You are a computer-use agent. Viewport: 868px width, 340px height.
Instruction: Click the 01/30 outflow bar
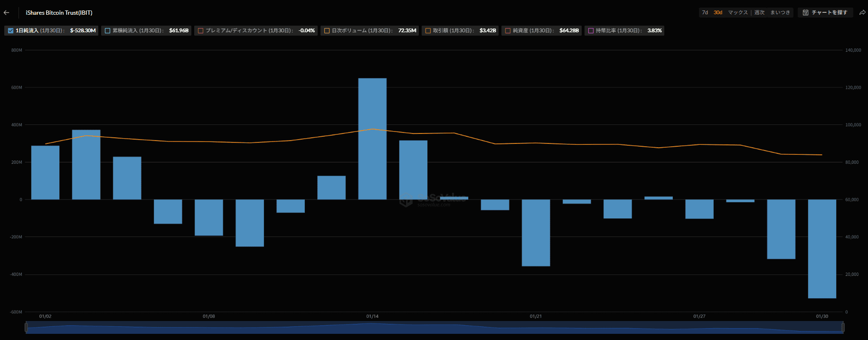822,249
